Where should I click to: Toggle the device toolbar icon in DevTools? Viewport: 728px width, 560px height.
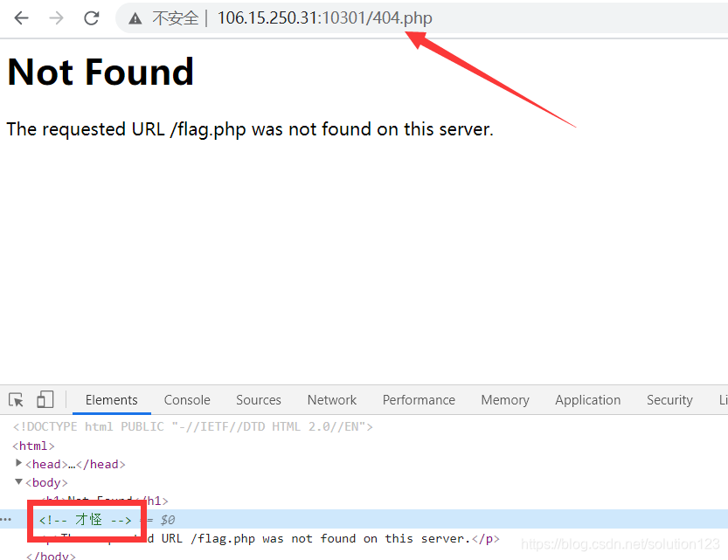(45, 399)
